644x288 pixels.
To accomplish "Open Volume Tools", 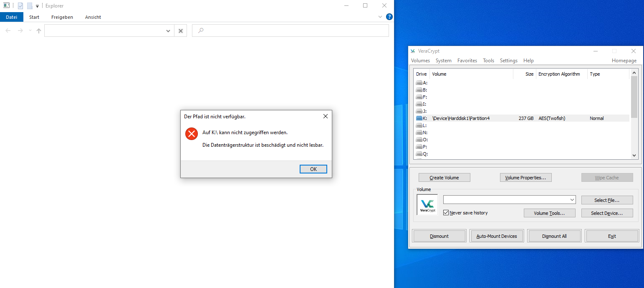I will click(x=549, y=213).
